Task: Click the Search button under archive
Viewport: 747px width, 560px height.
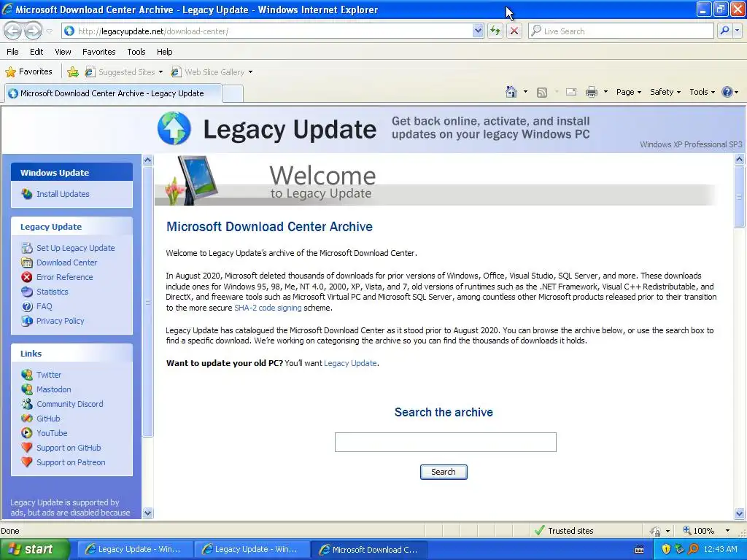Action: pos(444,472)
